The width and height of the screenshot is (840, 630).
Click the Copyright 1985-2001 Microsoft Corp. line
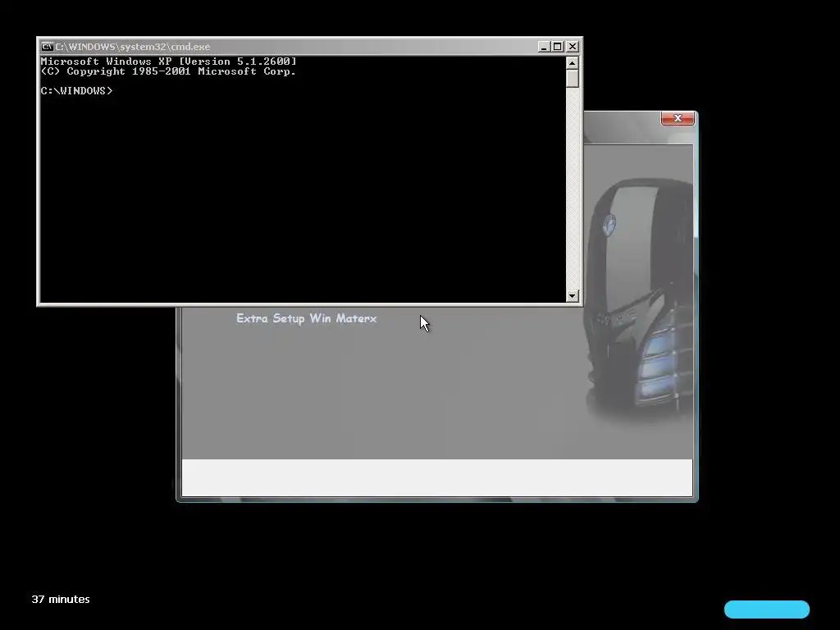click(168, 71)
